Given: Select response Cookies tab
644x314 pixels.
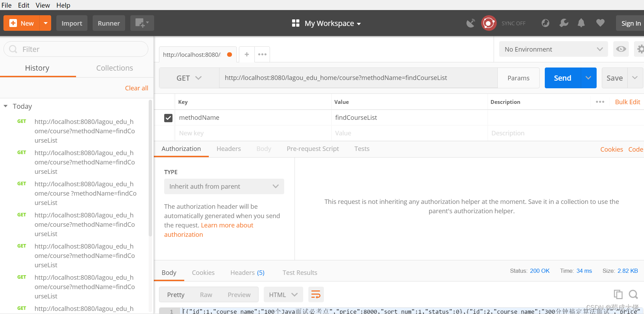Looking at the screenshot, I should pos(203,273).
